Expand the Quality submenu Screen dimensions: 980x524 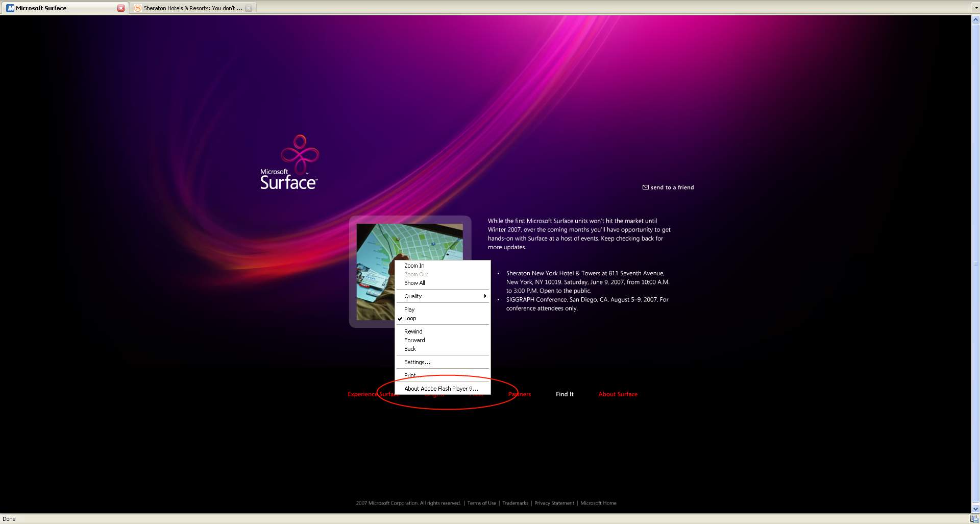[x=443, y=296]
